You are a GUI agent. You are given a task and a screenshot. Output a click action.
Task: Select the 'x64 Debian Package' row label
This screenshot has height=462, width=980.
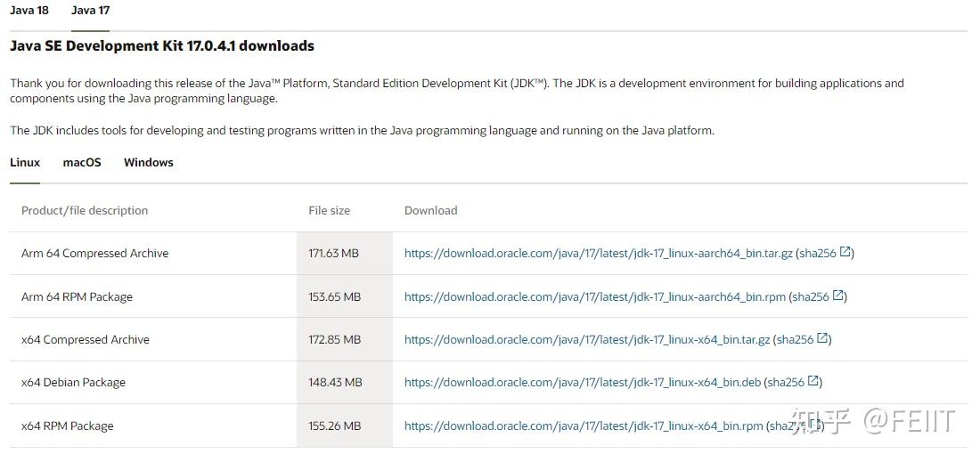[x=73, y=382]
